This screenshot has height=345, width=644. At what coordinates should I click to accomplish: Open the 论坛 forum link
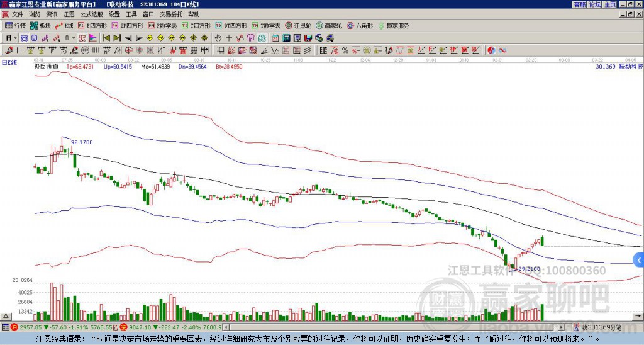594,4
